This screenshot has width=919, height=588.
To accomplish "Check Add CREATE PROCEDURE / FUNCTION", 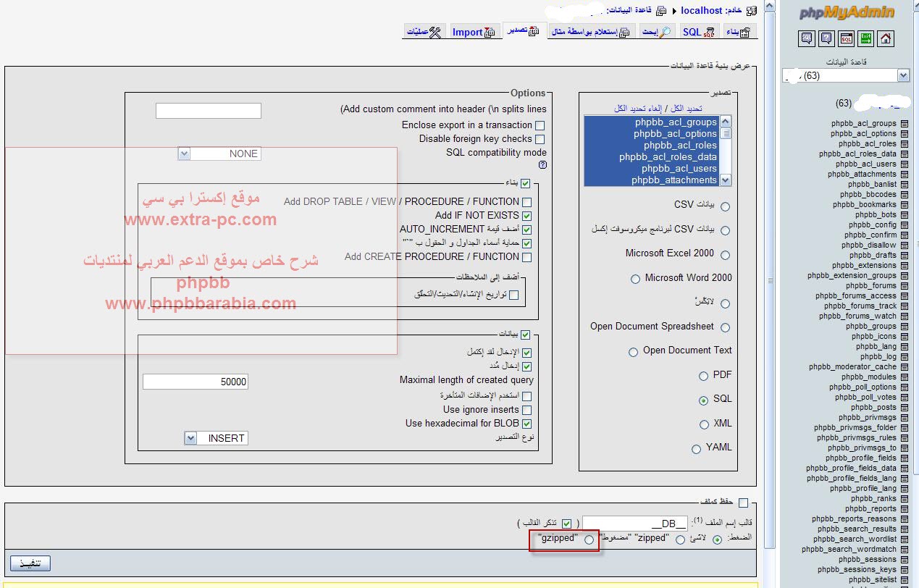I will coord(526,257).
